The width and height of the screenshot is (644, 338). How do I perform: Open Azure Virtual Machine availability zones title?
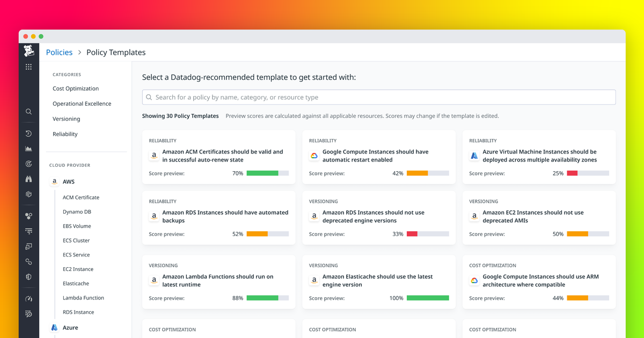pos(540,156)
